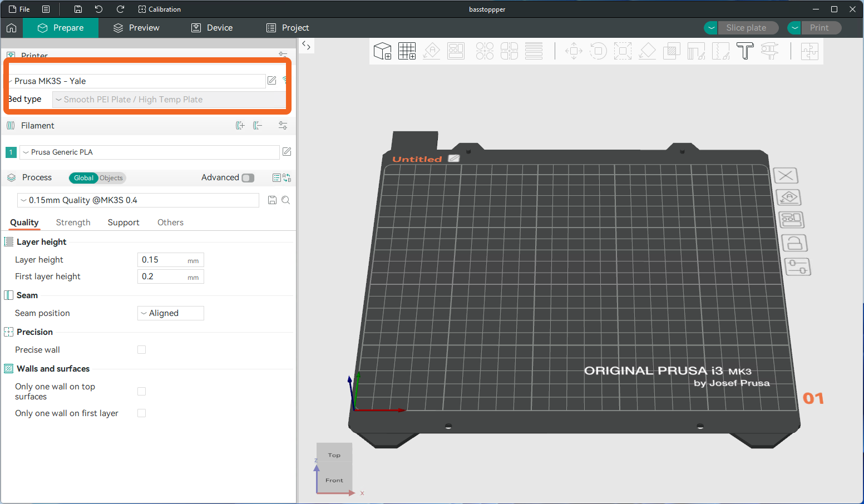
Task: Click the Slice plate button
Action: point(748,27)
